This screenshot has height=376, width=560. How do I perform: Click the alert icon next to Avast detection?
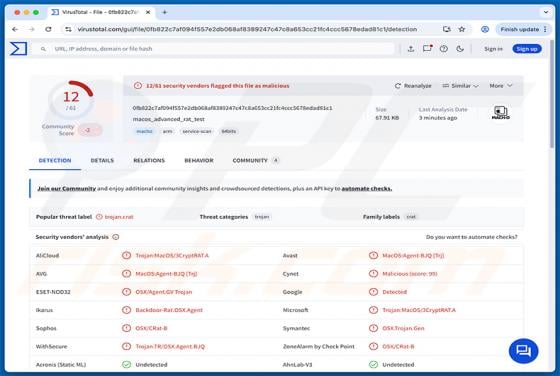click(x=373, y=255)
